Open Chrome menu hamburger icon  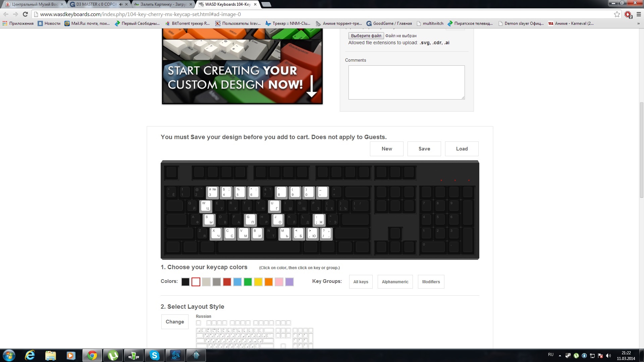click(639, 14)
